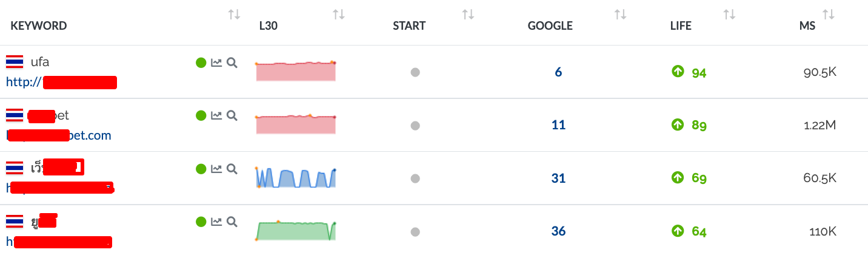Toggle the gray START dot in ufa row

[415, 72]
